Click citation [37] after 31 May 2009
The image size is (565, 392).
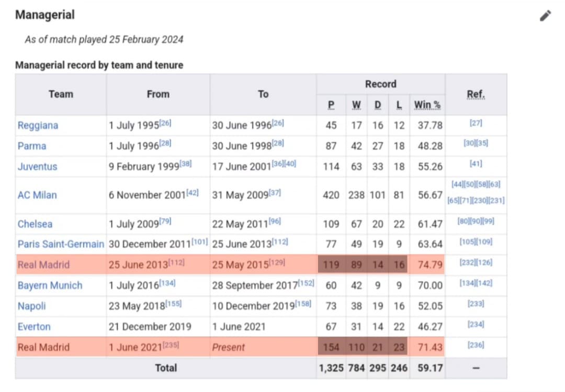click(275, 192)
